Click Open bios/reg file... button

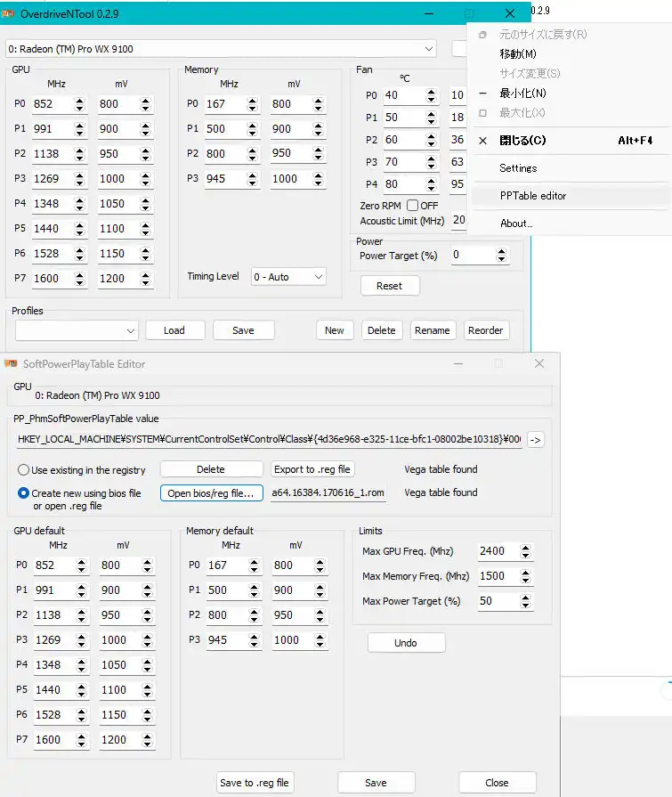[x=211, y=493]
